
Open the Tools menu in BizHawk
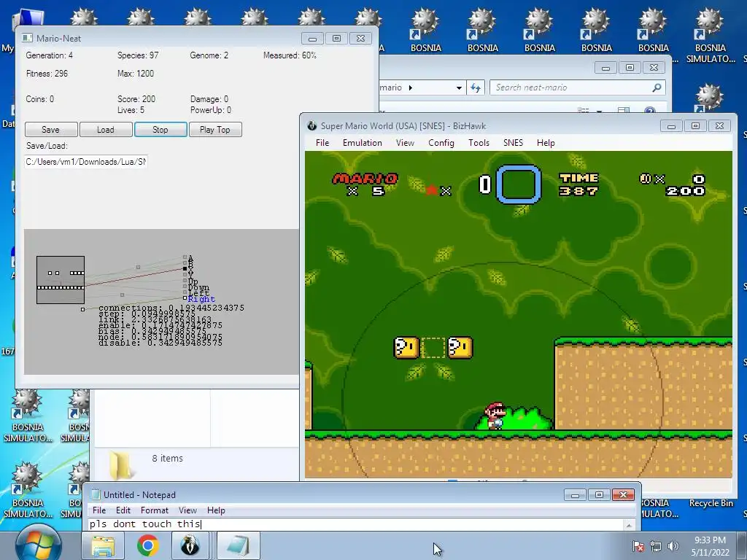coord(479,143)
